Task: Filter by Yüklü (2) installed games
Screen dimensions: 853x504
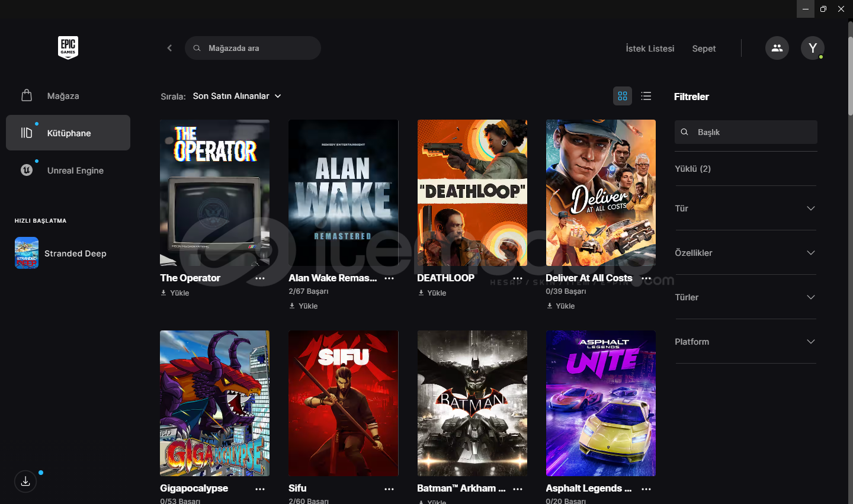Action: [x=692, y=169]
